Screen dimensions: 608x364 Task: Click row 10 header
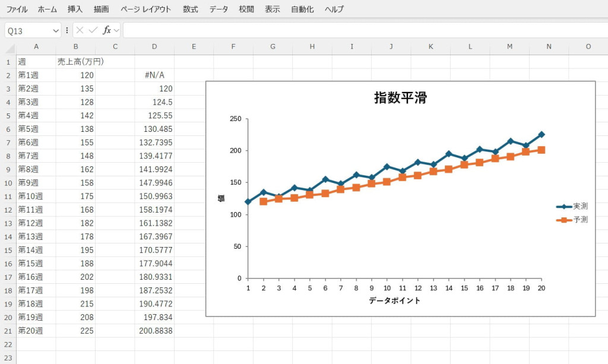coord(8,183)
